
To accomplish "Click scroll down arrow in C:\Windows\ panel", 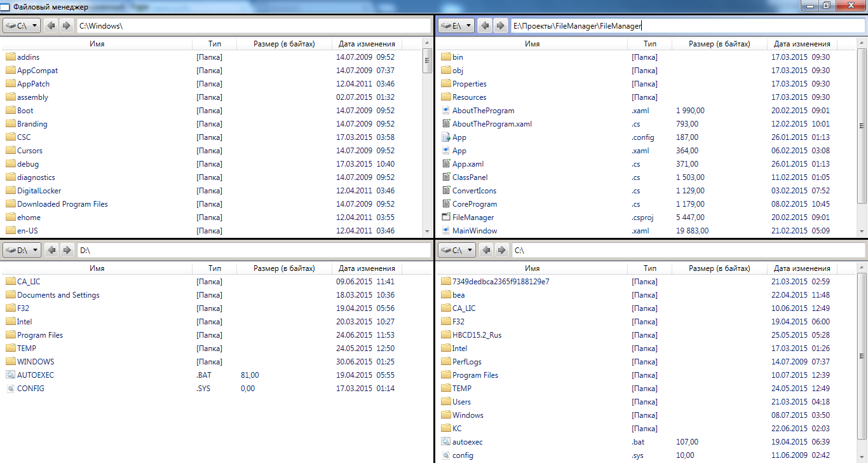I will tap(428, 231).
